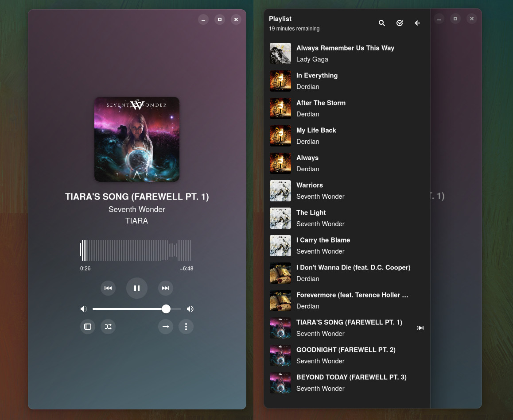
Task: Toggle the playlist sidebar button
Action: click(x=88, y=327)
